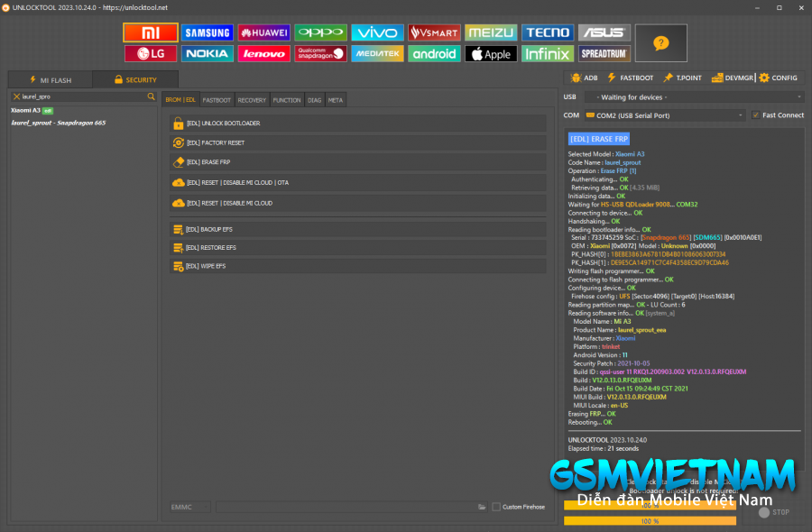This screenshot has width=812, height=532.
Task: Select the DIAG tab
Action: pos(314,100)
